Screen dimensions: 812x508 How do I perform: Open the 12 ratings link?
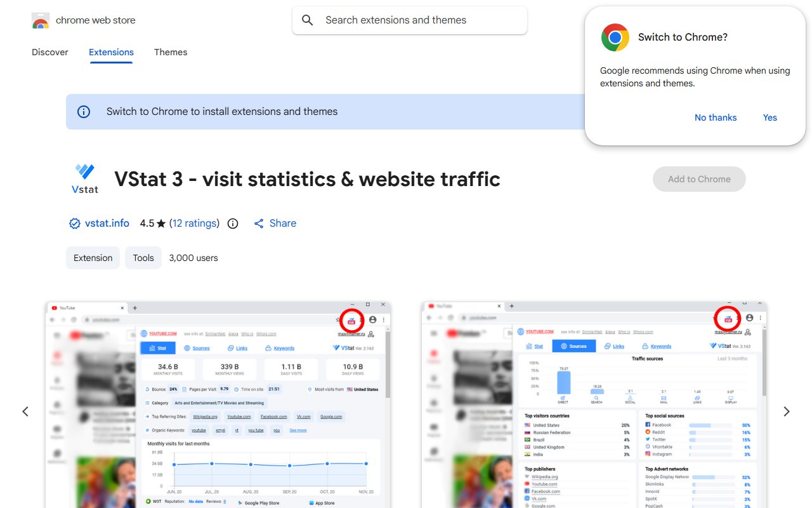(x=194, y=224)
